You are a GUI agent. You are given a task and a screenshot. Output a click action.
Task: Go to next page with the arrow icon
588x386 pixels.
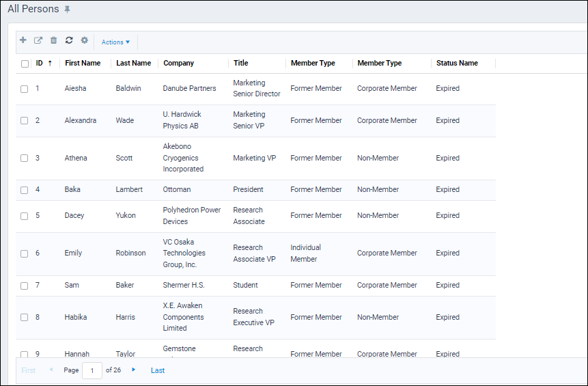coord(133,370)
